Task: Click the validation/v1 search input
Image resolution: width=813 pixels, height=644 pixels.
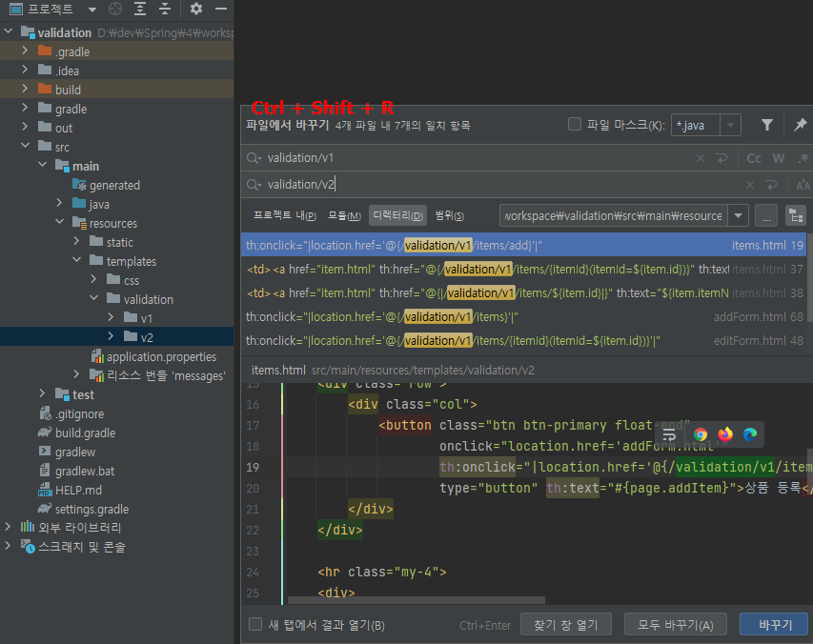Action: point(477,158)
